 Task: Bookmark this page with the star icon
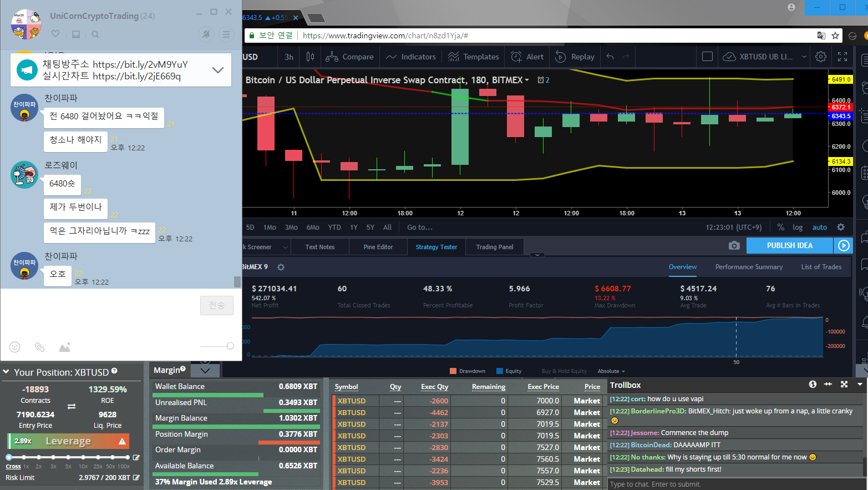[835, 36]
